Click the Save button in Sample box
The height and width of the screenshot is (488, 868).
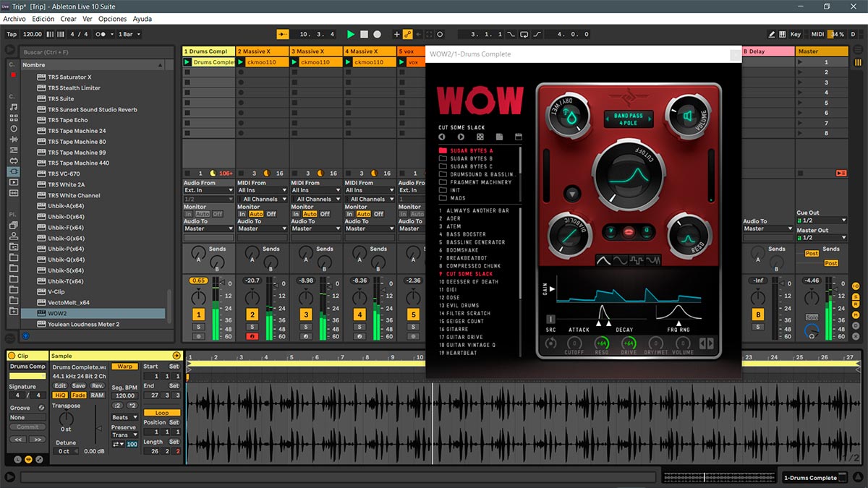(78, 386)
